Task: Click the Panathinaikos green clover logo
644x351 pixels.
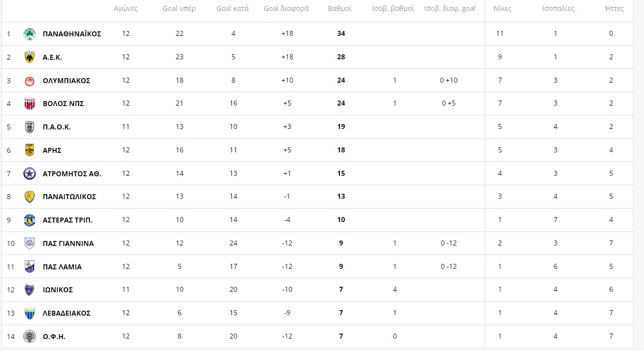Action: tap(29, 34)
